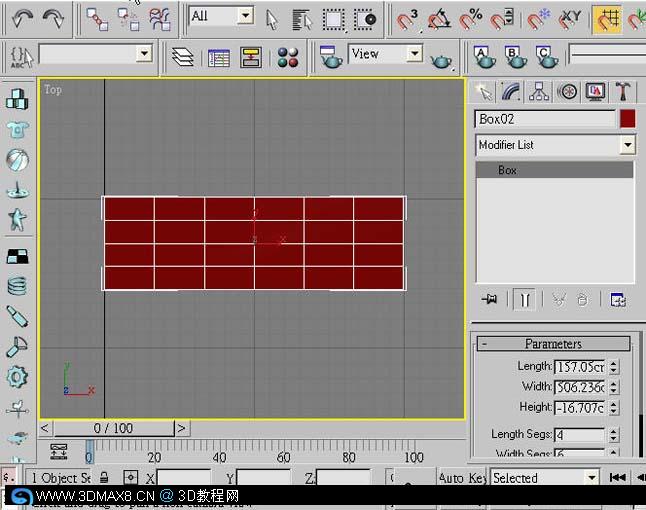Toggle the highlighted grid snap button
Viewport: 646px width, 510px height.
607,19
